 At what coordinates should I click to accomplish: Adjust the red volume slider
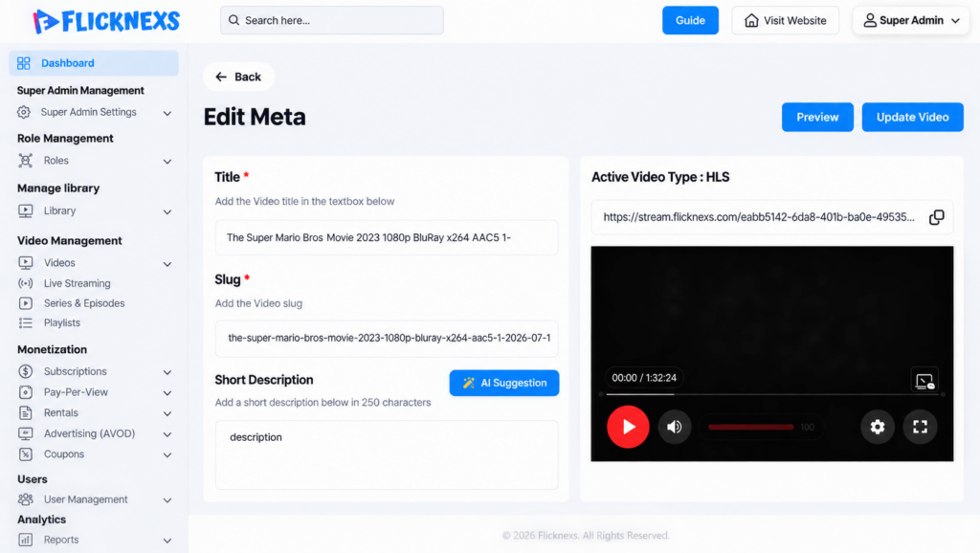(750, 427)
